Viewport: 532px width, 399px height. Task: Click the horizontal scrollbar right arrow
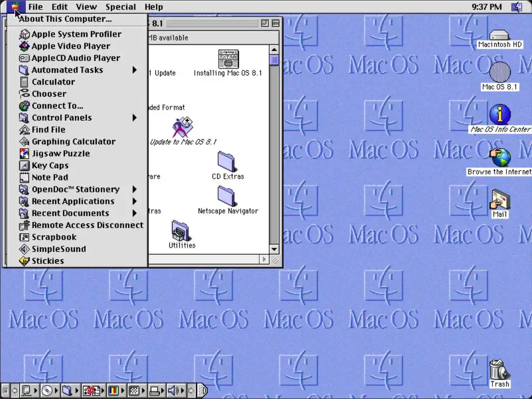pyautogui.click(x=264, y=260)
